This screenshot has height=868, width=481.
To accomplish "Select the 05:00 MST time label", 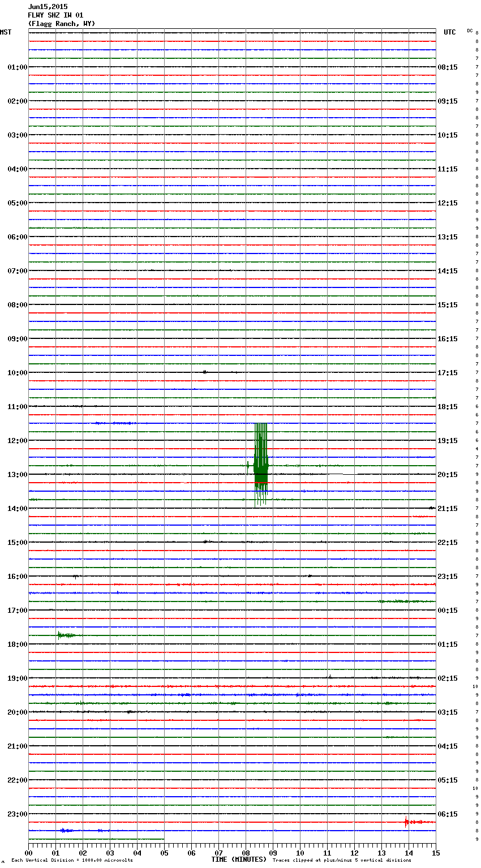I will [x=17, y=203].
